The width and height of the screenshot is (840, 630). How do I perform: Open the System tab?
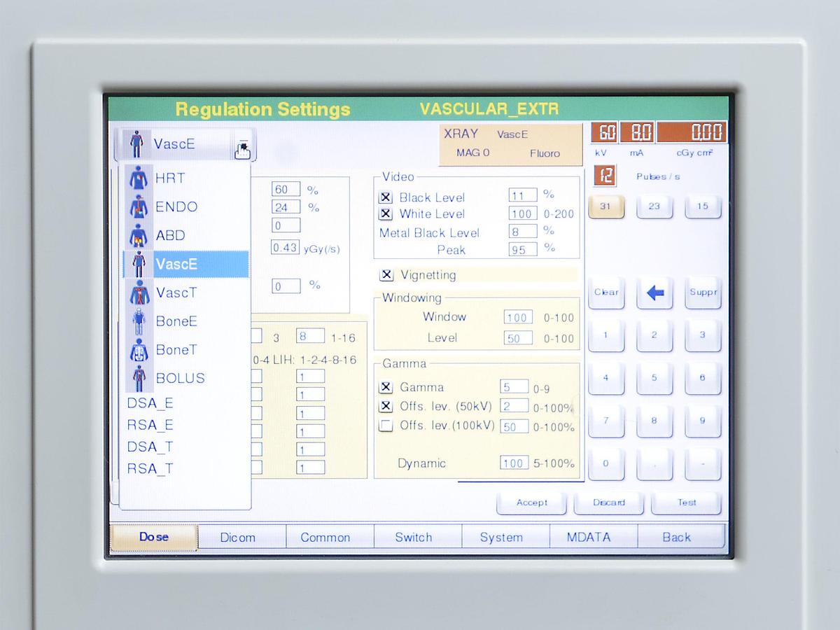(x=501, y=538)
